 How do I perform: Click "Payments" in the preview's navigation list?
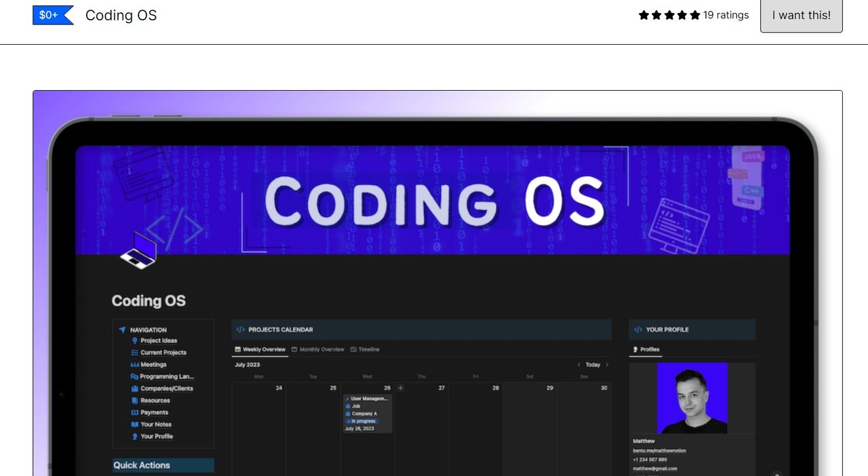pyautogui.click(x=154, y=412)
